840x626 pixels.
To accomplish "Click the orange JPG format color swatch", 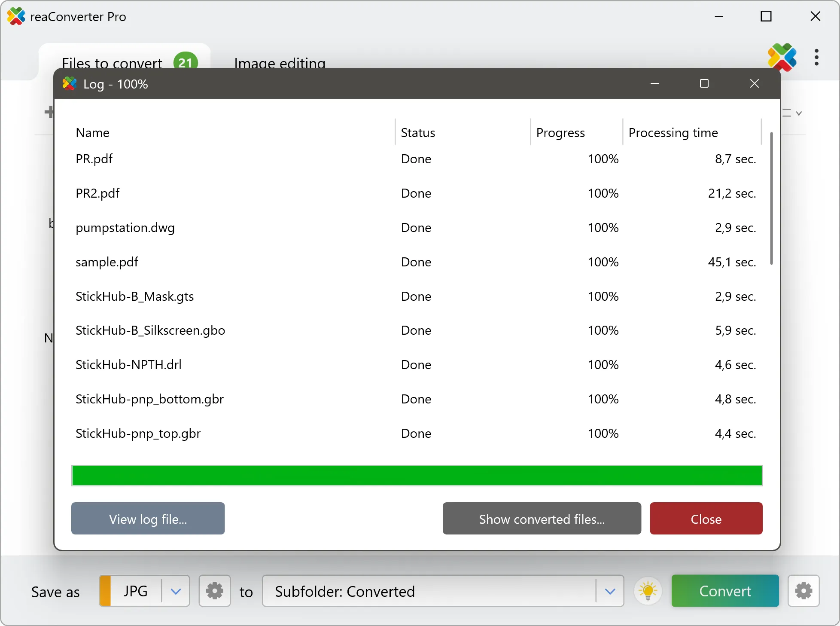I will [105, 591].
